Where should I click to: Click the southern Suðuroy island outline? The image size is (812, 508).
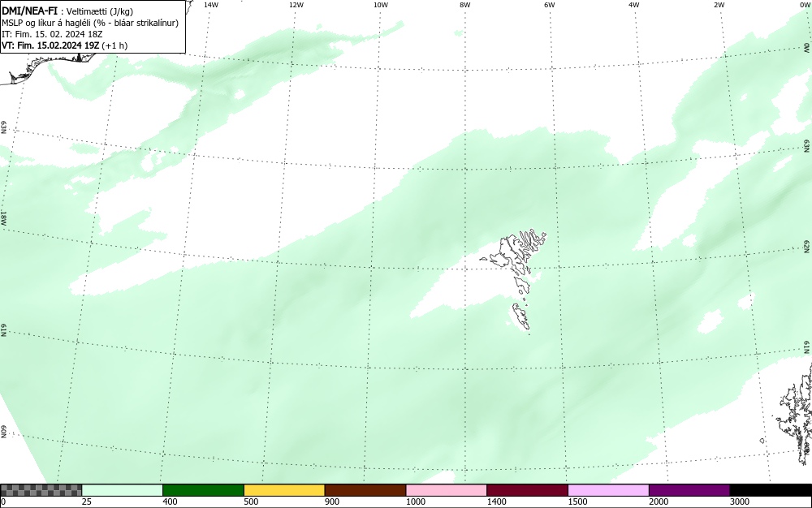click(521, 316)
